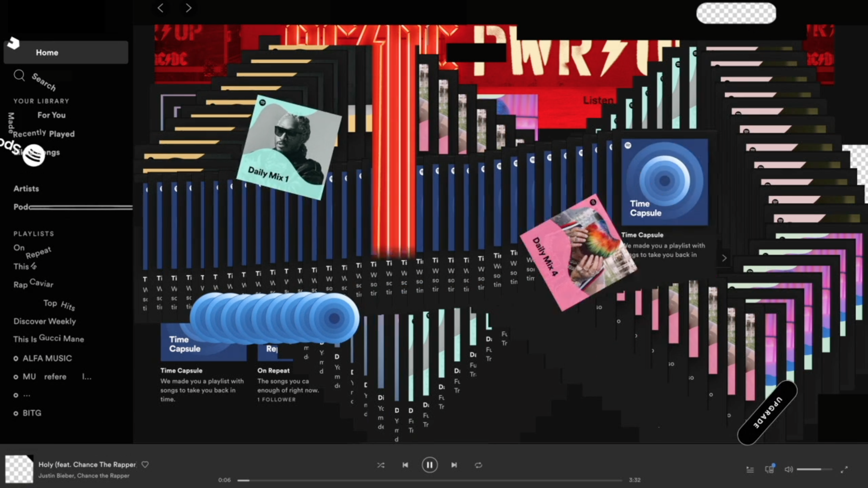Navigate forward with the right chevron

coord(188,8)
